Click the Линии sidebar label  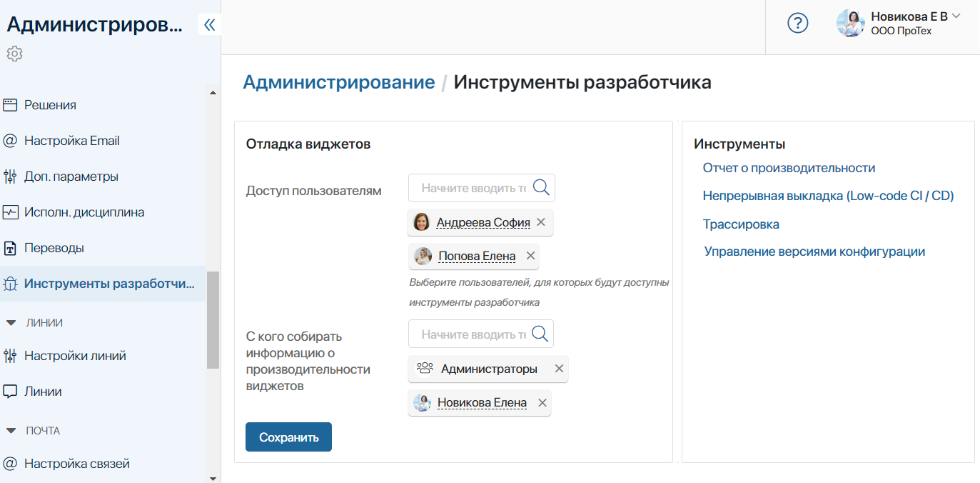point(43,392)
